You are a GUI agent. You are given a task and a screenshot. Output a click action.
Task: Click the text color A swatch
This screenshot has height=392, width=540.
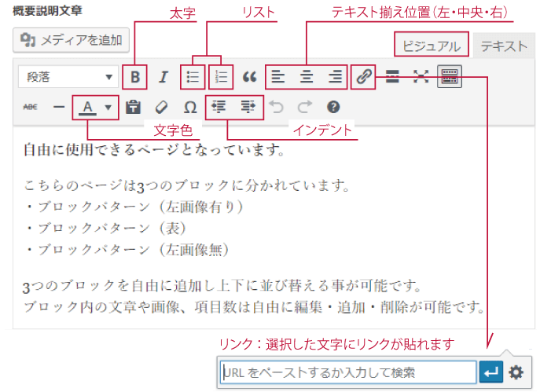click(88, 106)
